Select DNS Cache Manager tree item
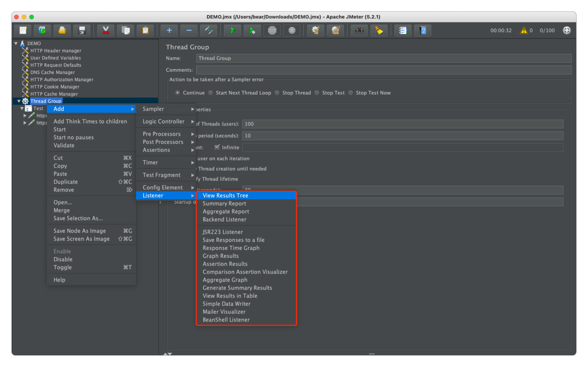Viewport: 588px width, 367px height. (x=52, y=72)
